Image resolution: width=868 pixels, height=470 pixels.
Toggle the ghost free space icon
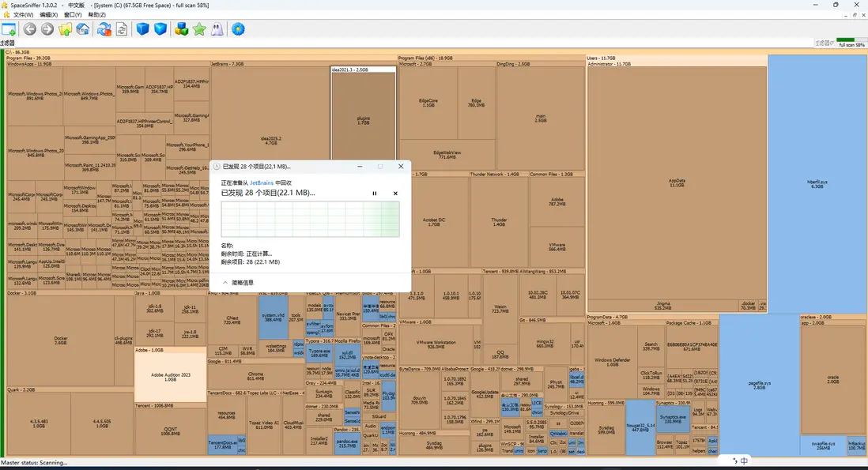point(217,29)
